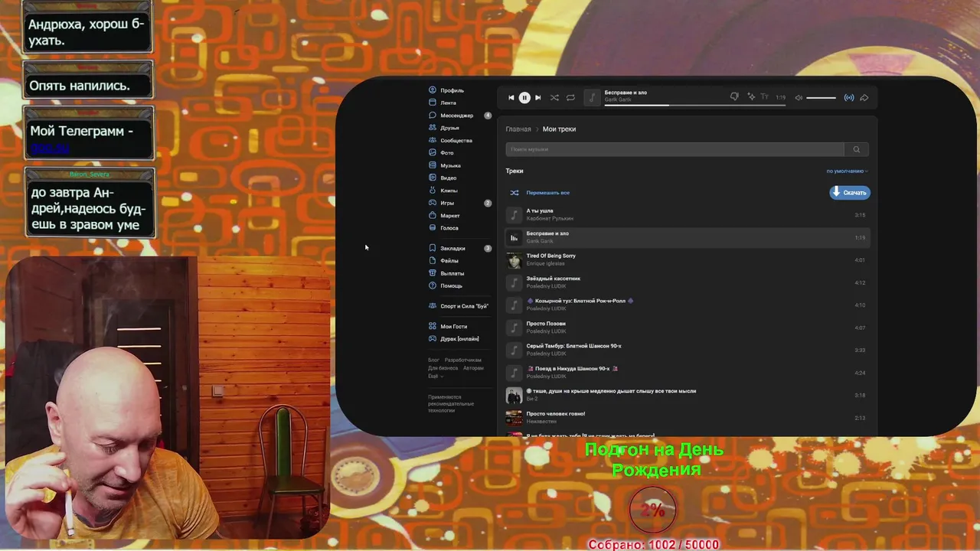This screenshot has width=980, height=551.
Task: Adjust the player volume slider
Action: (822, 98)
